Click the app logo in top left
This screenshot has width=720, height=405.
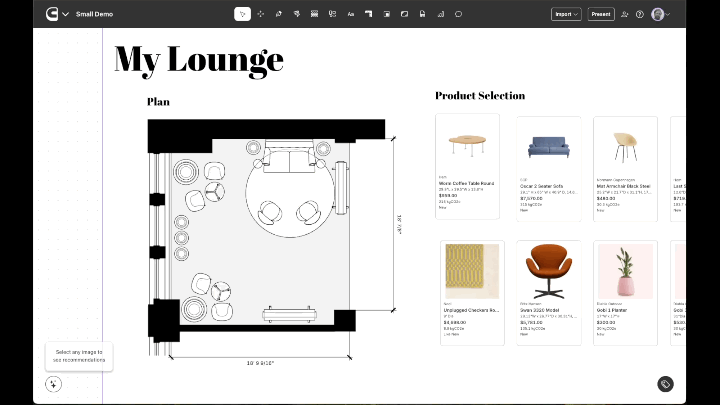pyautogui.click(x=51, y=14)
